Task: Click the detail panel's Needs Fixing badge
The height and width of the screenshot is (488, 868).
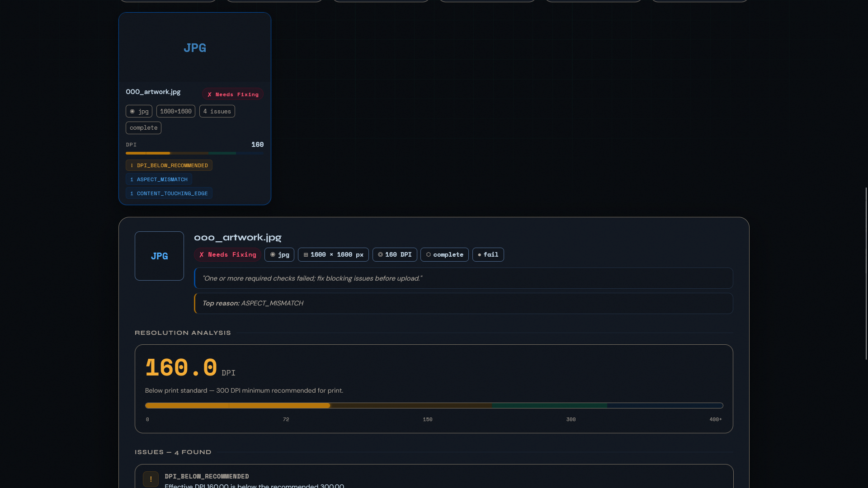Action: click(x=227, y=255)
